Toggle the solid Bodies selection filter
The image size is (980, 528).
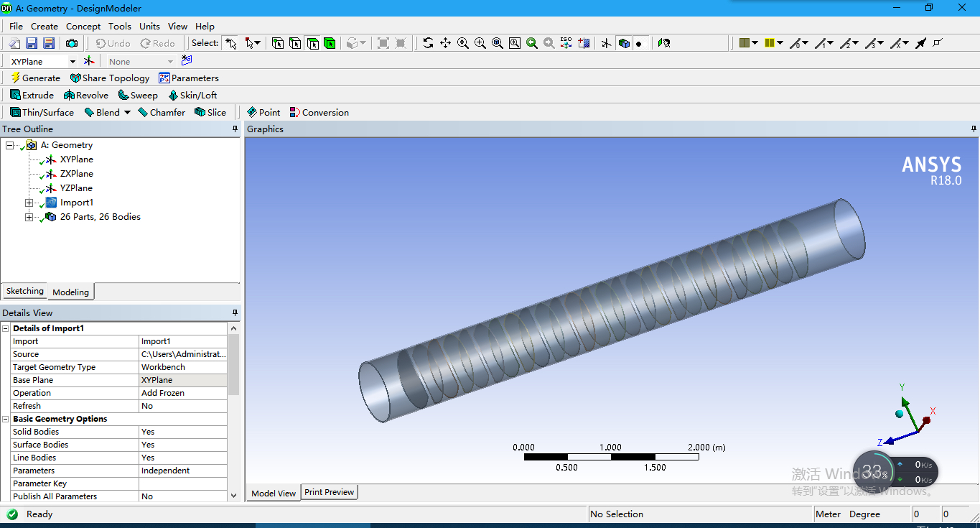pyautogui.click(x=330, y=43)
